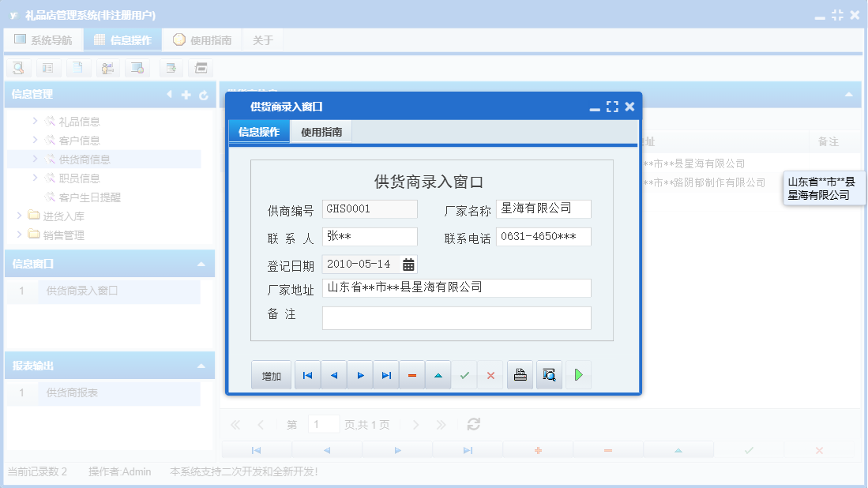Go to last page in pager

441,424
